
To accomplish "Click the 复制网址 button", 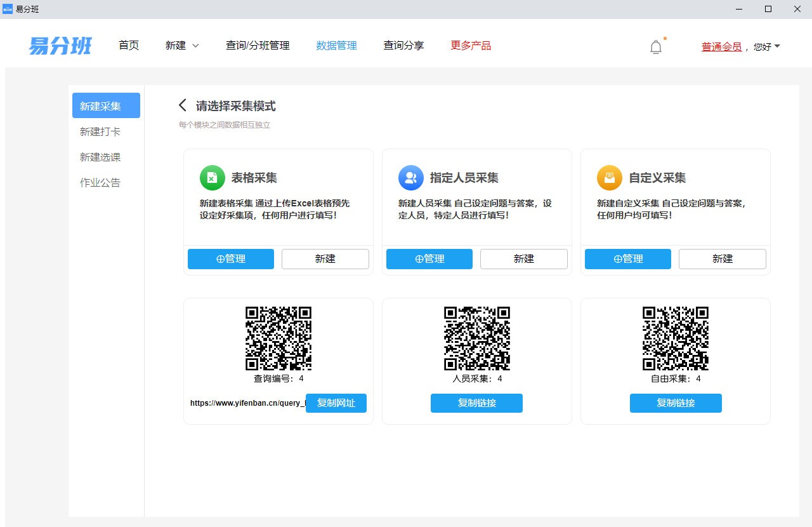I will [336, 403].
